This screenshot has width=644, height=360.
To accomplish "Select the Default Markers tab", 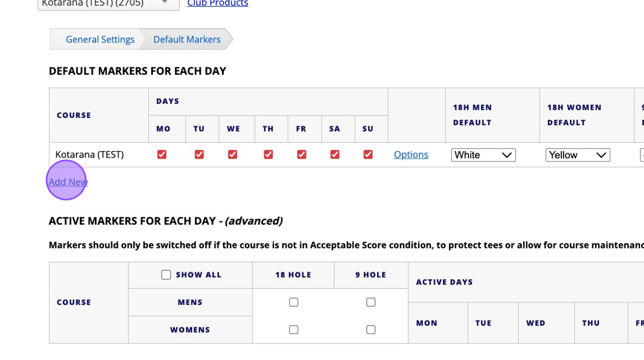I will 187,40.
